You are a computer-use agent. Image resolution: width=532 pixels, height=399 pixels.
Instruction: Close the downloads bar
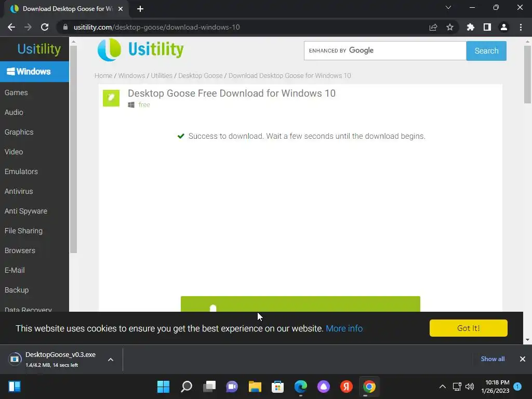click(x=523, y=359)
